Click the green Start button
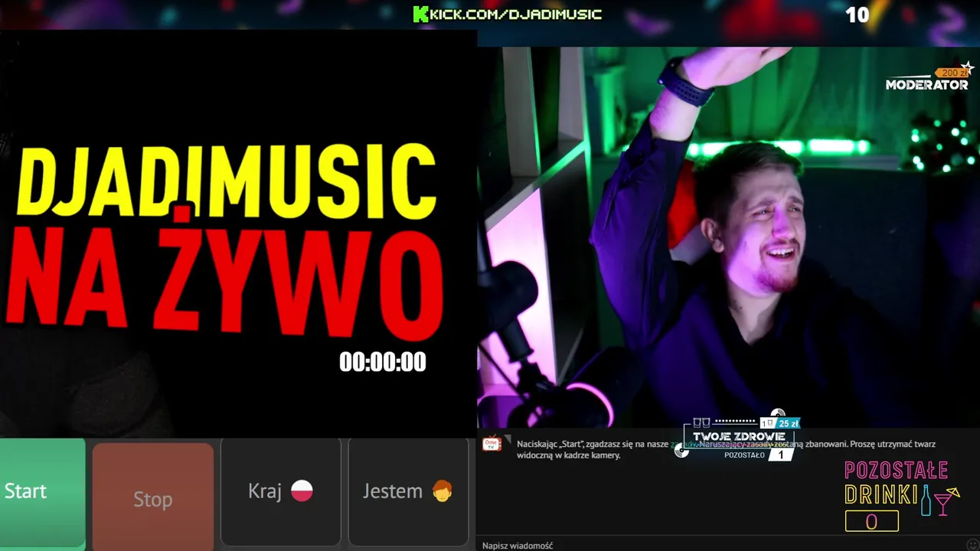 coord(42,492)
